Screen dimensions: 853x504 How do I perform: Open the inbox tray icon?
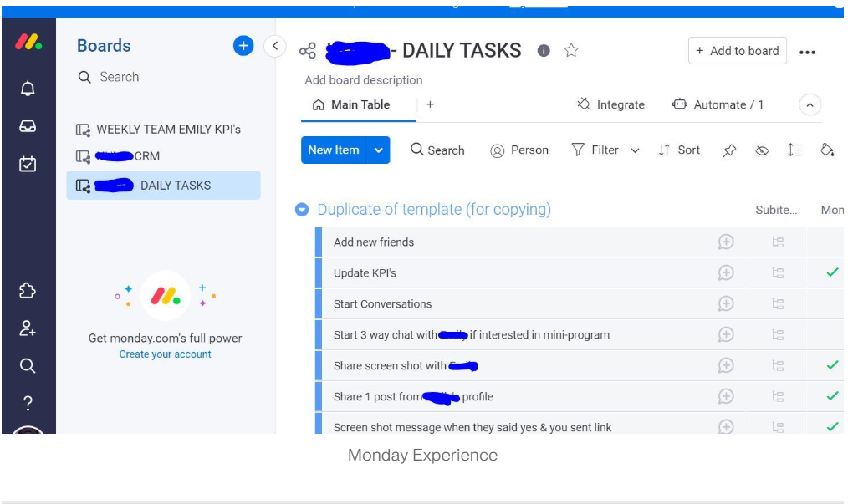coord(28,126)
